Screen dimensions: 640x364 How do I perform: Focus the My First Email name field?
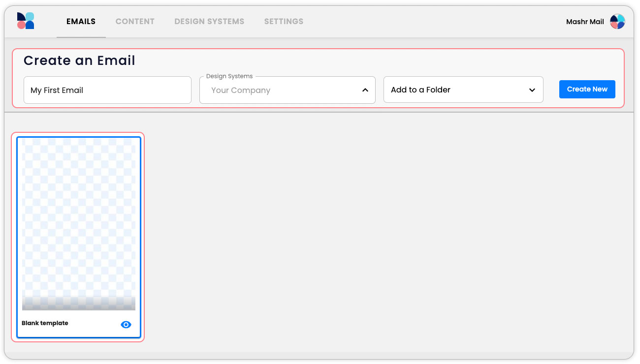tap(107, 90)
